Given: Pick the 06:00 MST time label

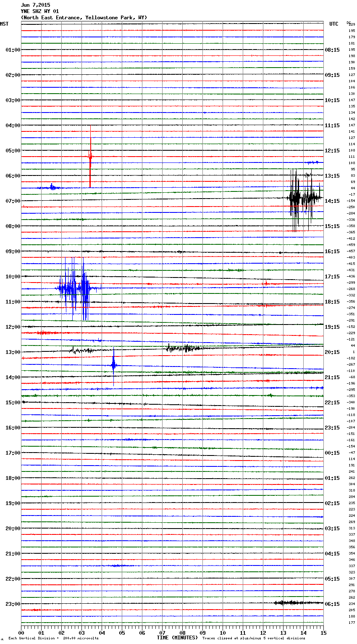Looking at the screenshot, I should tap(13, 176).
